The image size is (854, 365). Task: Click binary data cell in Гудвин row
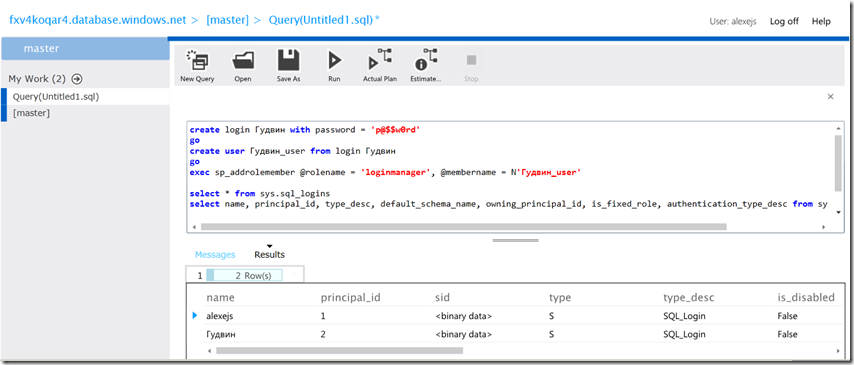click(x=463, y=334)
